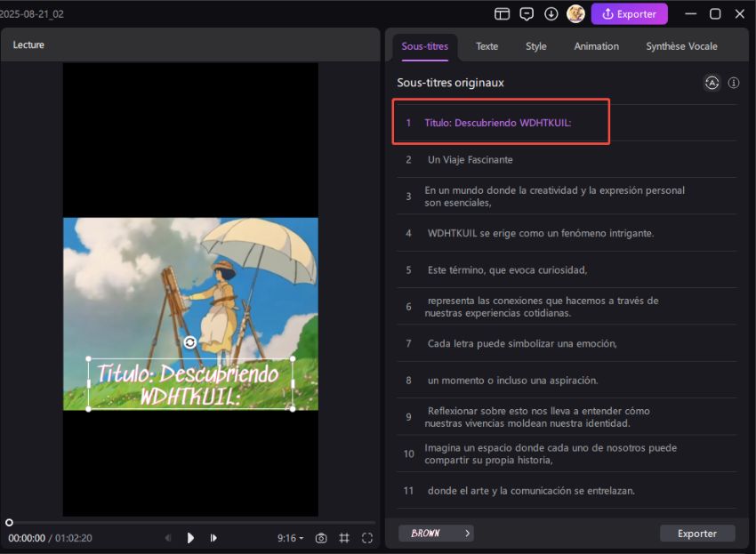The height and width of the screenshot is (554, 756).
Task: Open the Synthèse Vocale tab
Action: tap(681, 45)
